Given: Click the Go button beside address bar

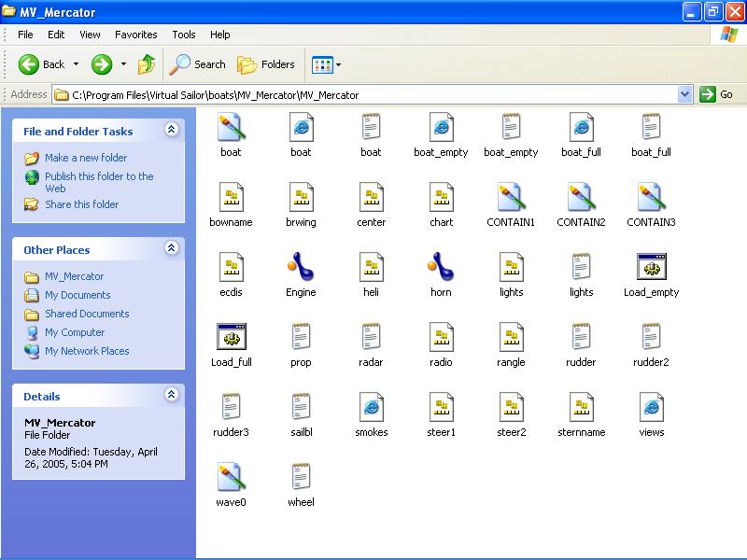Looking at the screenshot, I should (716, 94).
